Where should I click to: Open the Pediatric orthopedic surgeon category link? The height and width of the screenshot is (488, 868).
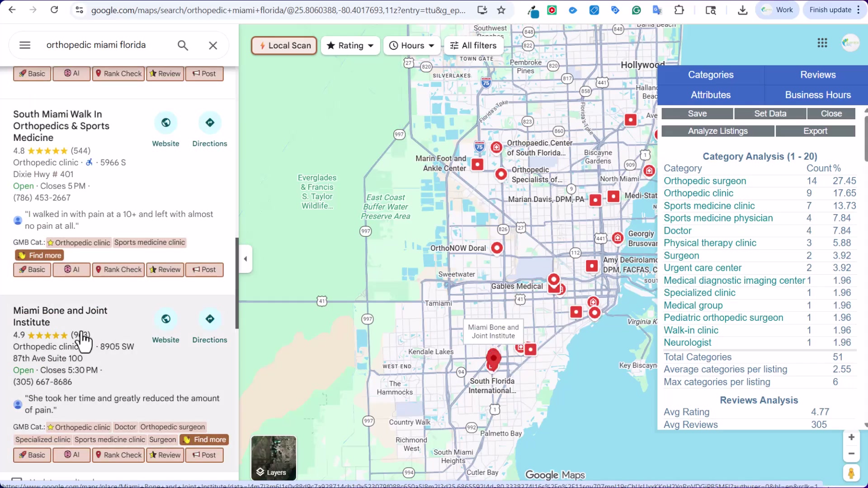pos(723,318)
